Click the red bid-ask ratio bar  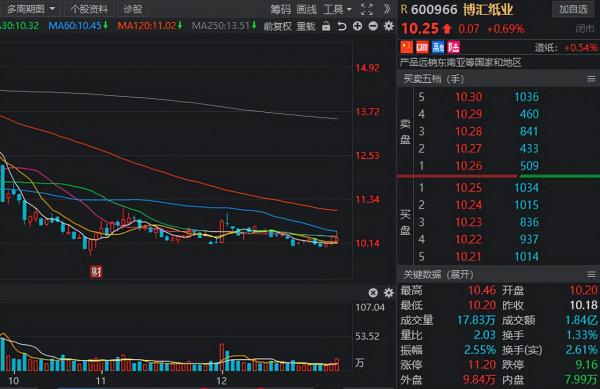coord(457,176)
